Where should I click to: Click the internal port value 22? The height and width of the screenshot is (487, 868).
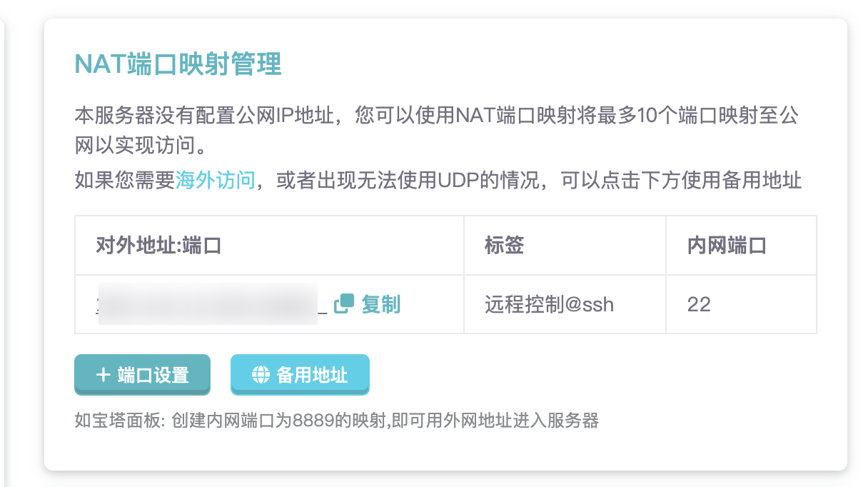[x=697, y=304]
